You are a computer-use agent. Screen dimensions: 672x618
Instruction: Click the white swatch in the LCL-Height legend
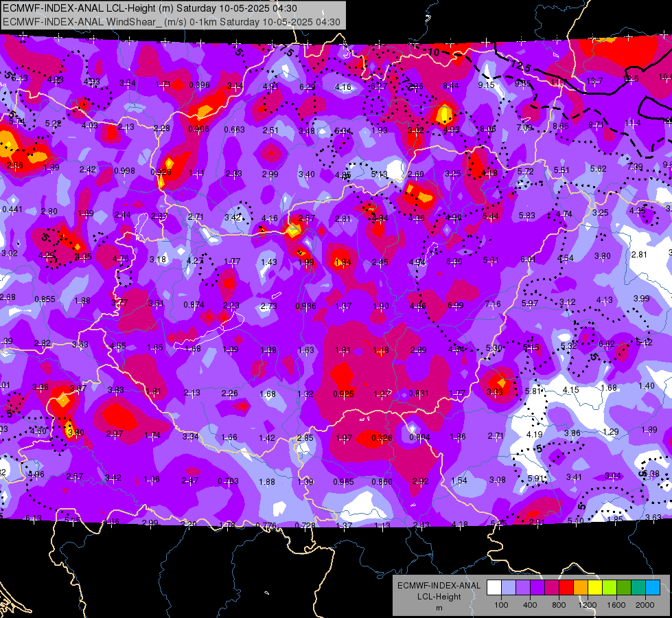[494, 588]
